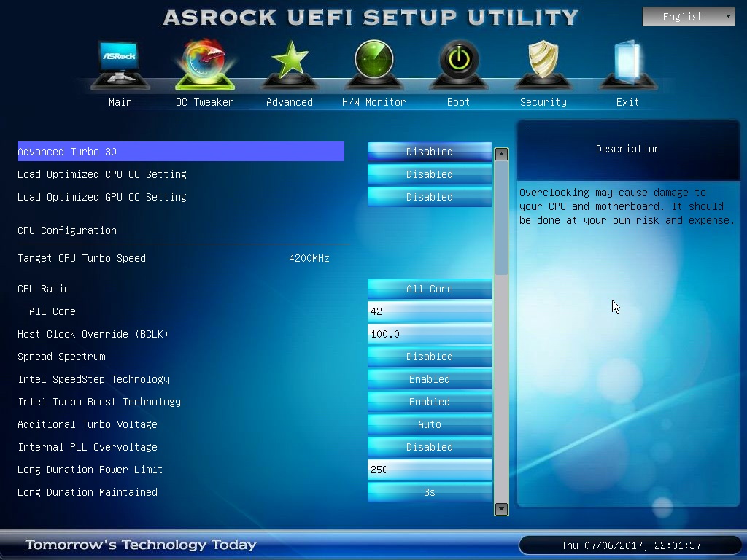This screenshot has width=747, height=560.
Task: Select the Host Clock Override (BCLK) label
Action: tap(93, 334)
